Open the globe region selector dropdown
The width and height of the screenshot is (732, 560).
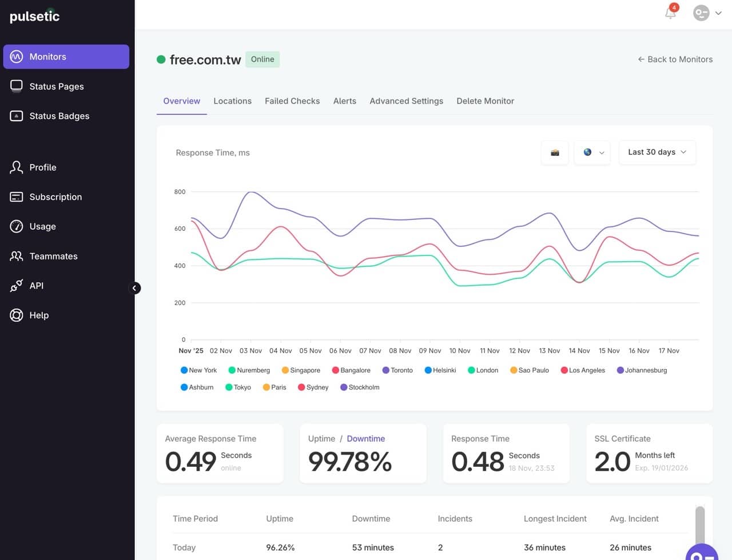(592, 153)
